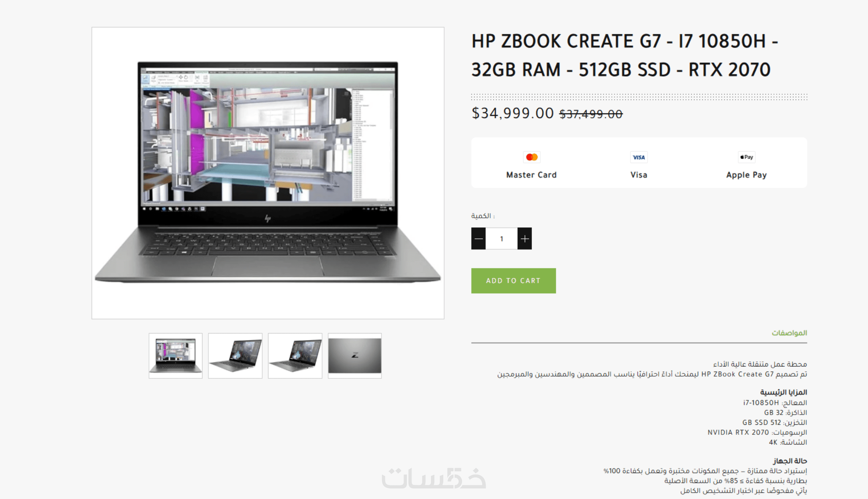The image size is (868, 499).
Task: Click the crossed-out $37,499.00 price
Action: tap(591, 114)
